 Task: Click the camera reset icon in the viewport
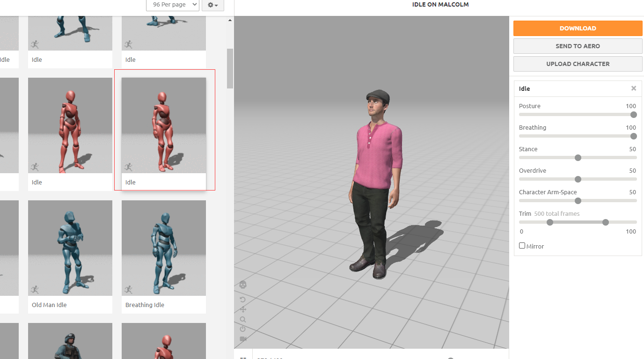[x=243, y=329]
